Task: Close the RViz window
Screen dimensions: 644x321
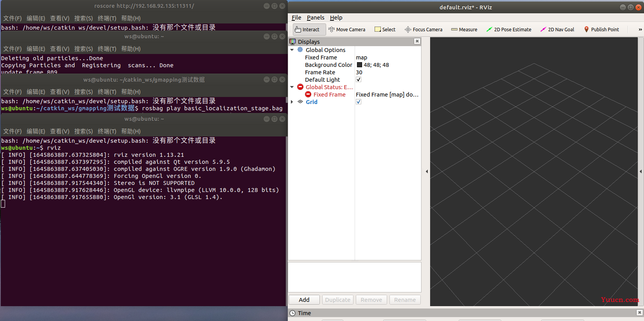Action: tap(639, 7)
